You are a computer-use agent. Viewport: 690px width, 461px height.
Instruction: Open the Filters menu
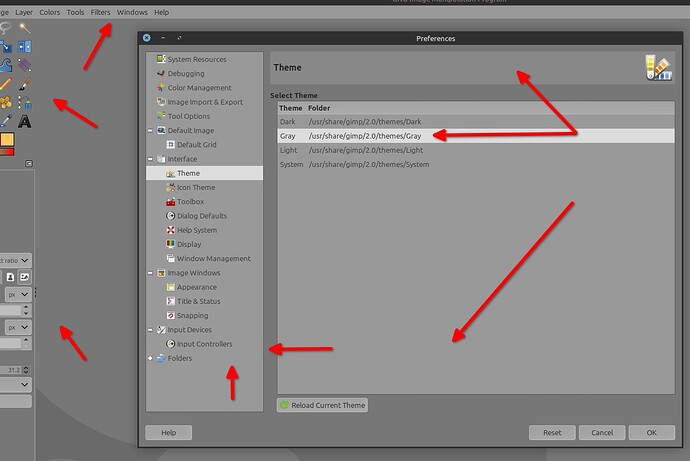point(100,12)
